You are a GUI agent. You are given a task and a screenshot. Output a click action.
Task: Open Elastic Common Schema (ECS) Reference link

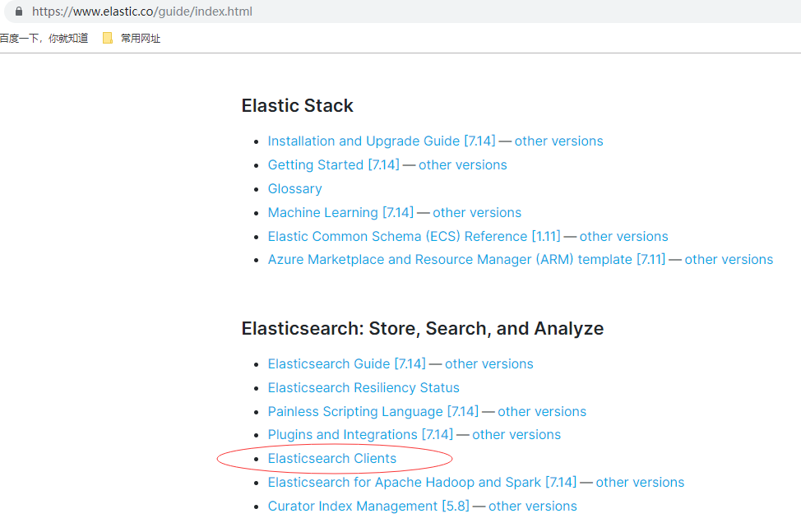414,236
